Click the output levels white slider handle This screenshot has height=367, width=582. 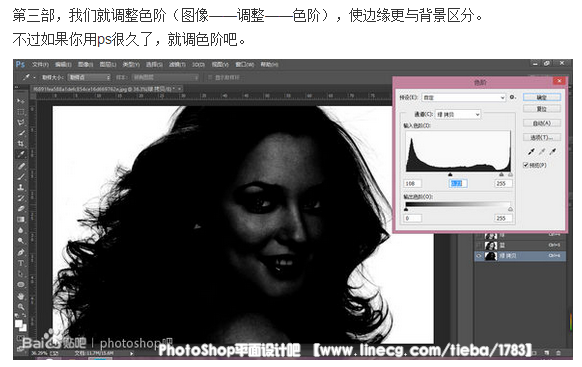[510, 209]
